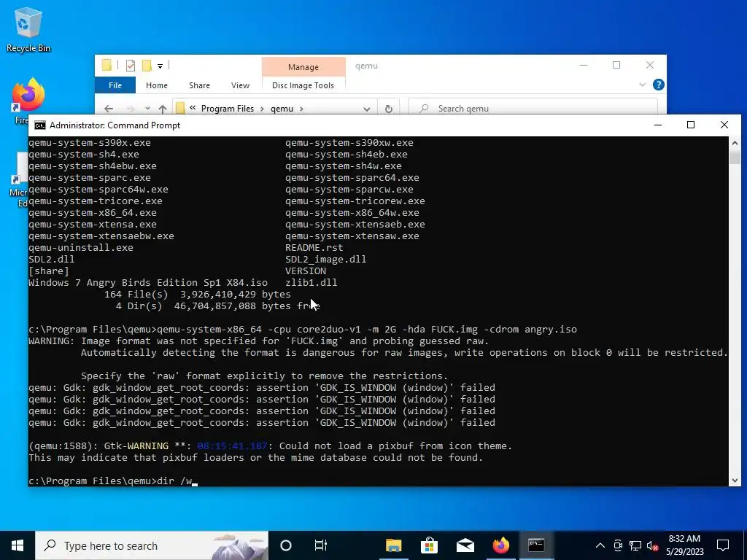Open the Recycle Bin desktop icon
Image resolution: width=747 pixels, height=560 pixels.
click(x=28, y=29)
